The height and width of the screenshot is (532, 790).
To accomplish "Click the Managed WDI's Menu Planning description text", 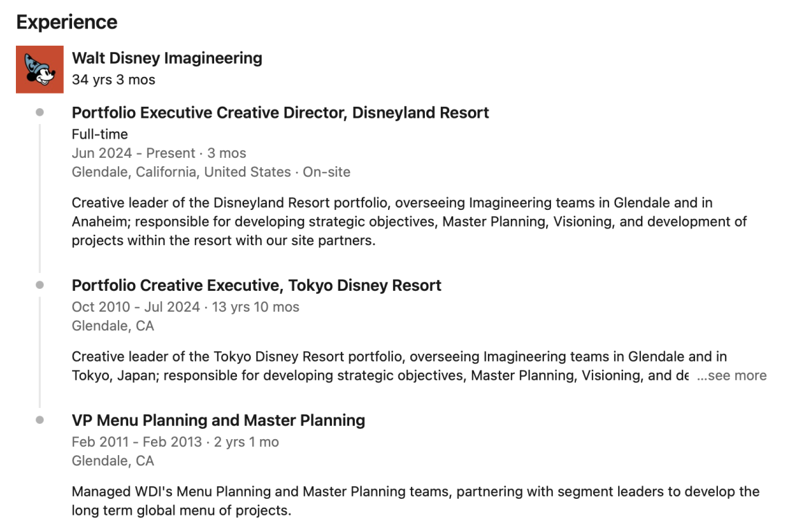I will [415, 501].
